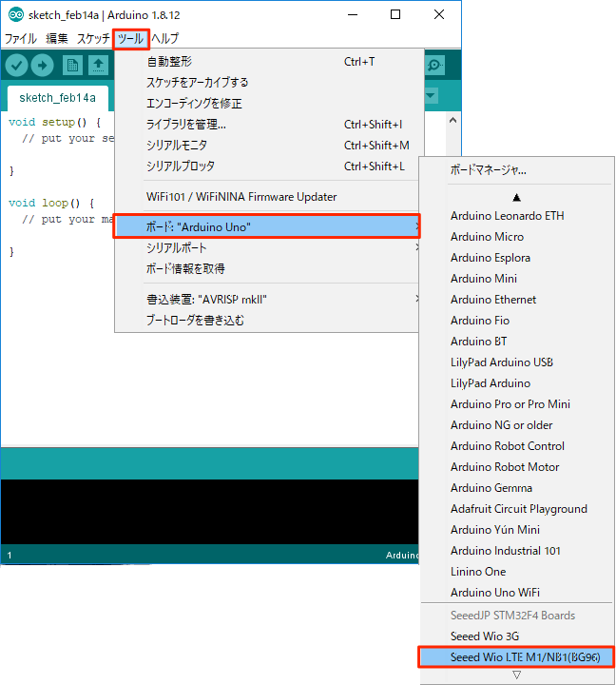The image size is (616, 685).
Task: Open the Serial Monitor magnifier icon
Action: coord(434,66)
